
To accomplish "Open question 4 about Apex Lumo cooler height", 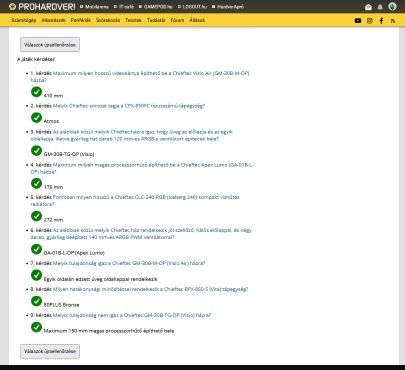I will coord(142,168).
